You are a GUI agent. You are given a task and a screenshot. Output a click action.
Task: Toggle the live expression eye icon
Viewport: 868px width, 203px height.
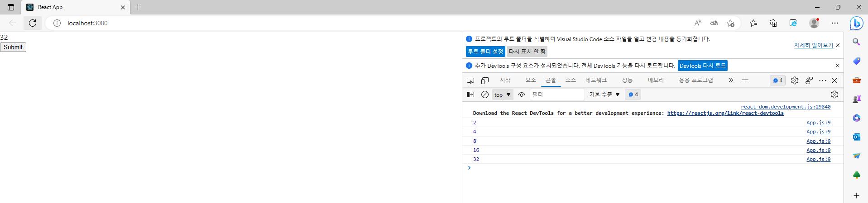point(522,94)
